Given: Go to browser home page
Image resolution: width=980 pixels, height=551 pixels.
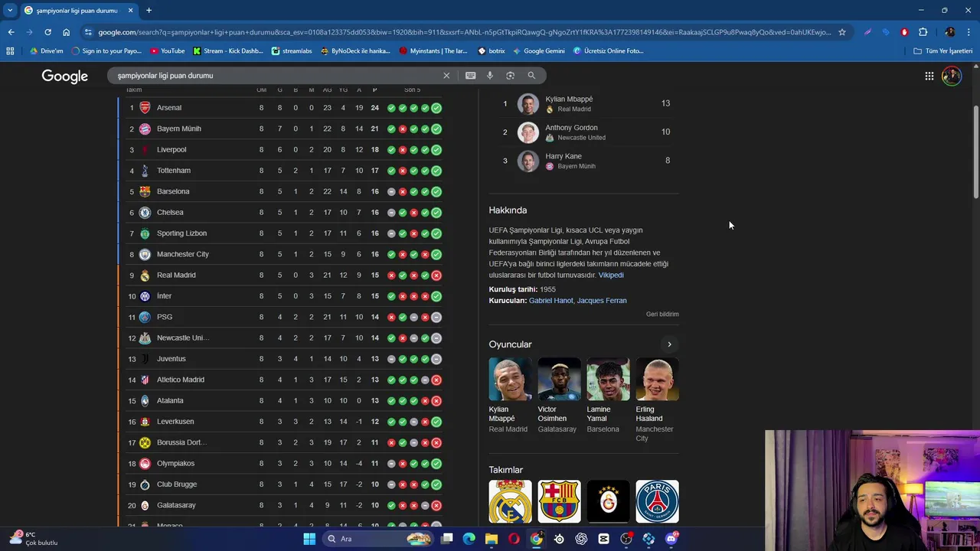Looking at the screenshot, I should coord(66,32).
